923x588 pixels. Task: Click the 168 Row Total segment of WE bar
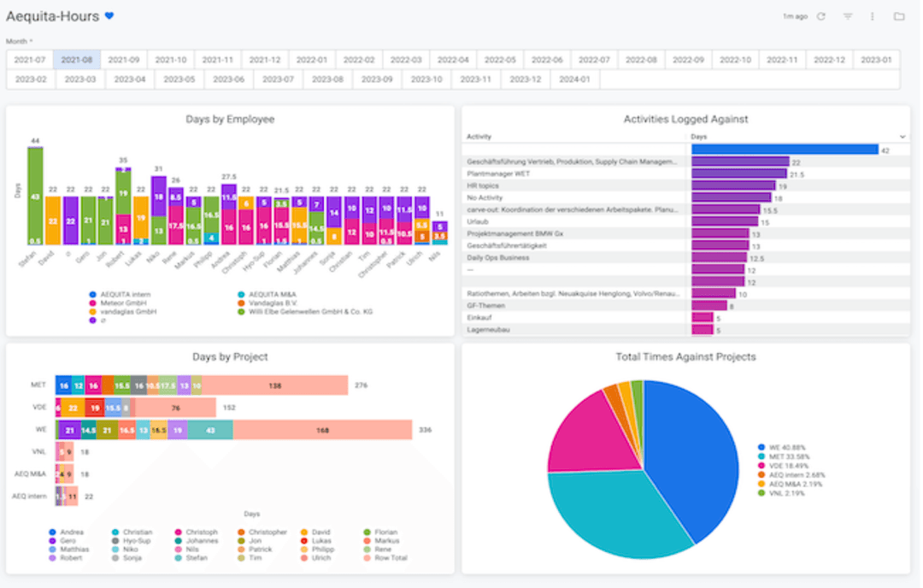322,430
